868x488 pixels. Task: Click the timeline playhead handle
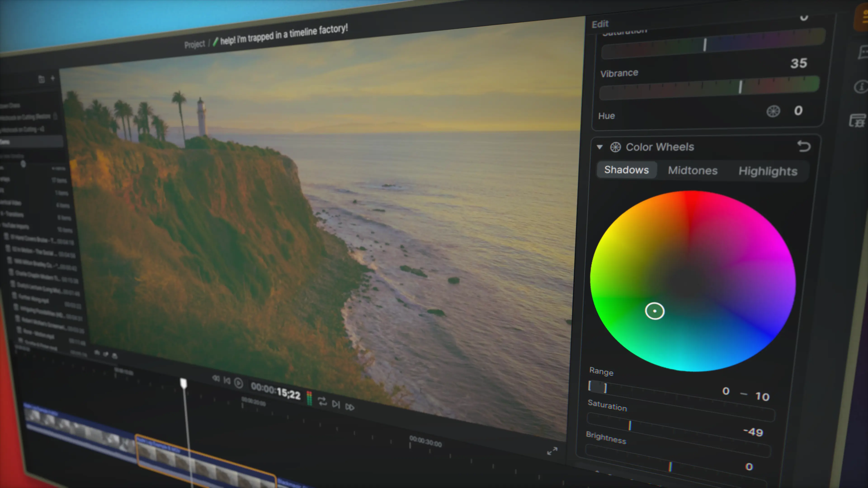(183, 383)
